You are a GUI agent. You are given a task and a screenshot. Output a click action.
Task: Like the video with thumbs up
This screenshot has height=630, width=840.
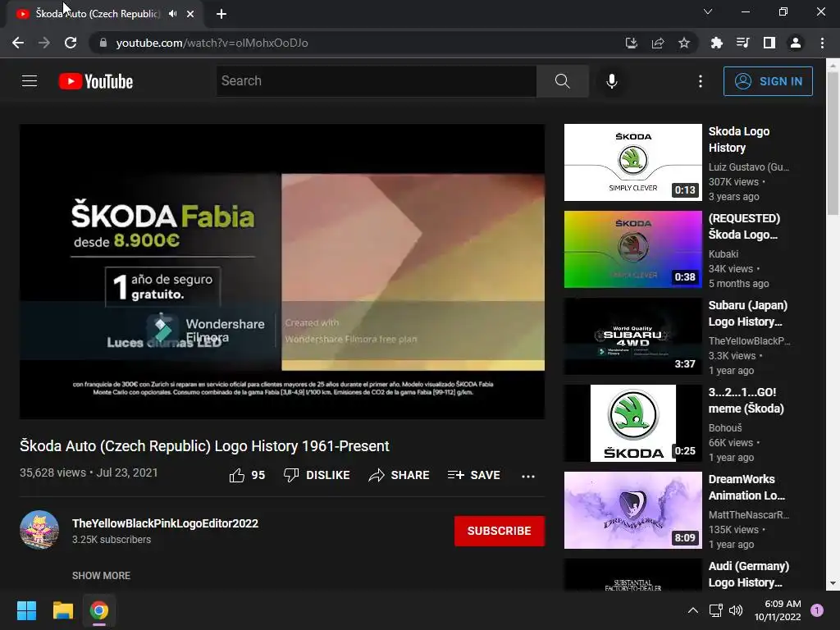(x=247, y=475)
